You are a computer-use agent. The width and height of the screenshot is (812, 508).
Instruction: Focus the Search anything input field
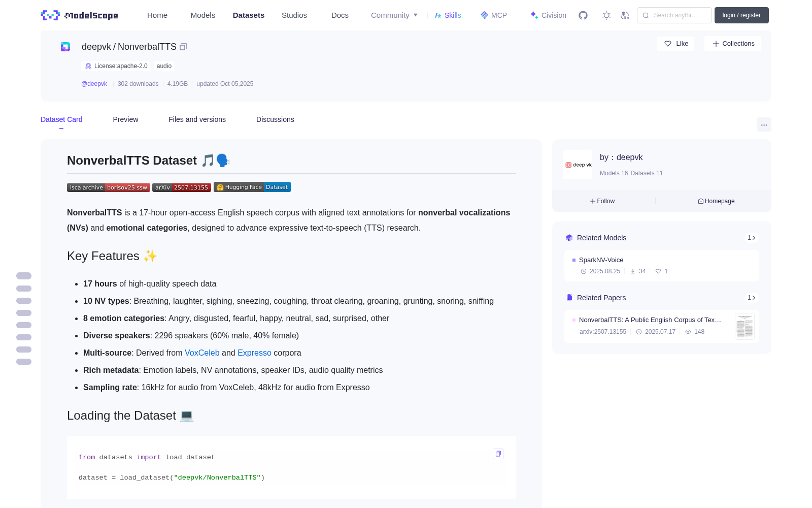click(674, 15)
